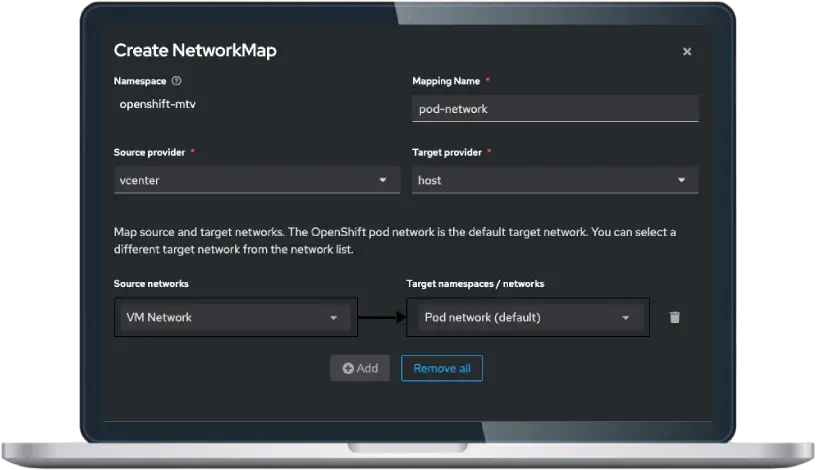
Task: Click the Mapping Name label
Action: [446, 81]
